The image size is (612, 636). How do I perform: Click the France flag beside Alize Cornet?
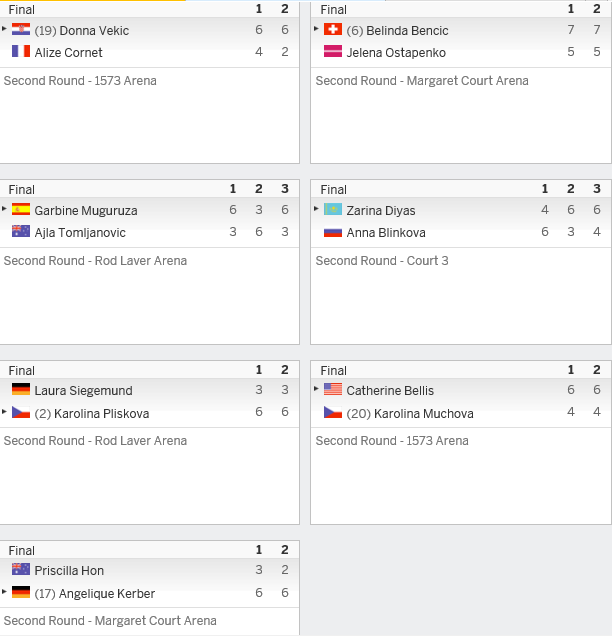[x=21, y=51]
